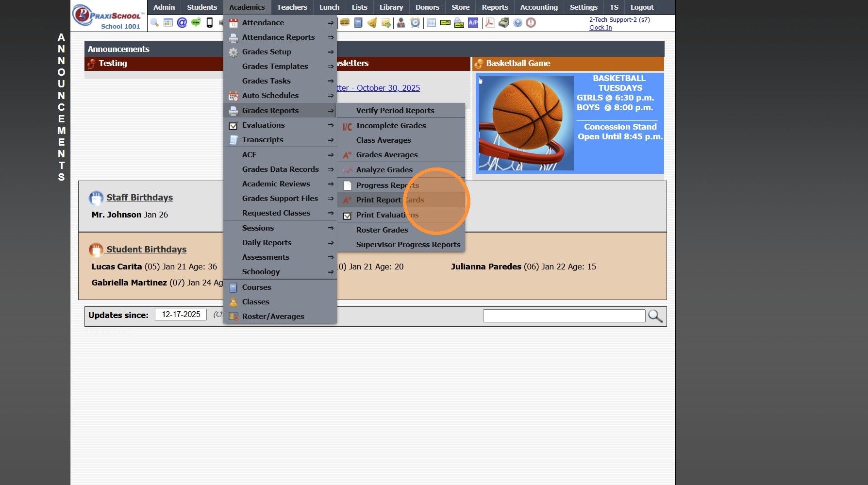Choose Class Averages
The height and width of the screenshot is (485, 868).
pyautogui.click(x=401, y=140)
